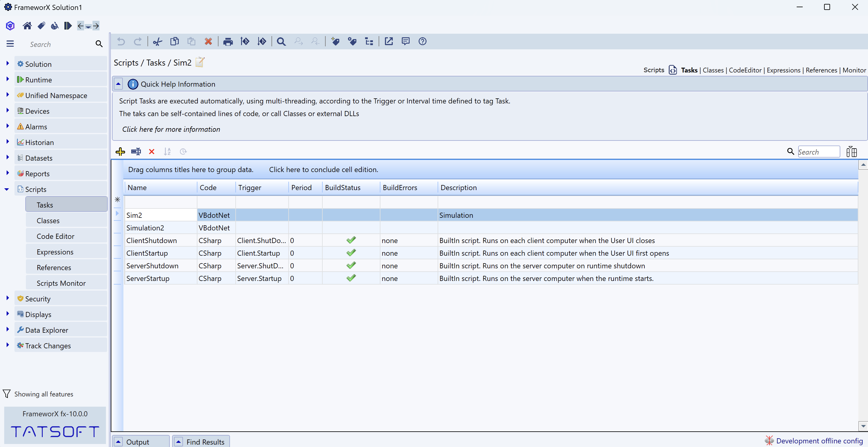Collapse Quick Help Information panel
This screenshot has height=447, width=868.
[x=118, y=84]
